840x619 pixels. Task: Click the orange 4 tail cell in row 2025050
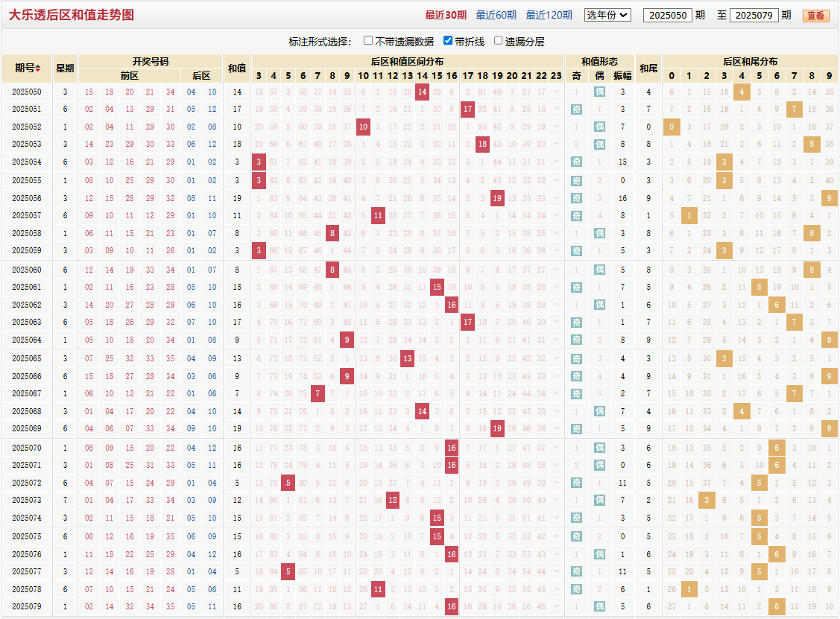(x=742, y=92)
